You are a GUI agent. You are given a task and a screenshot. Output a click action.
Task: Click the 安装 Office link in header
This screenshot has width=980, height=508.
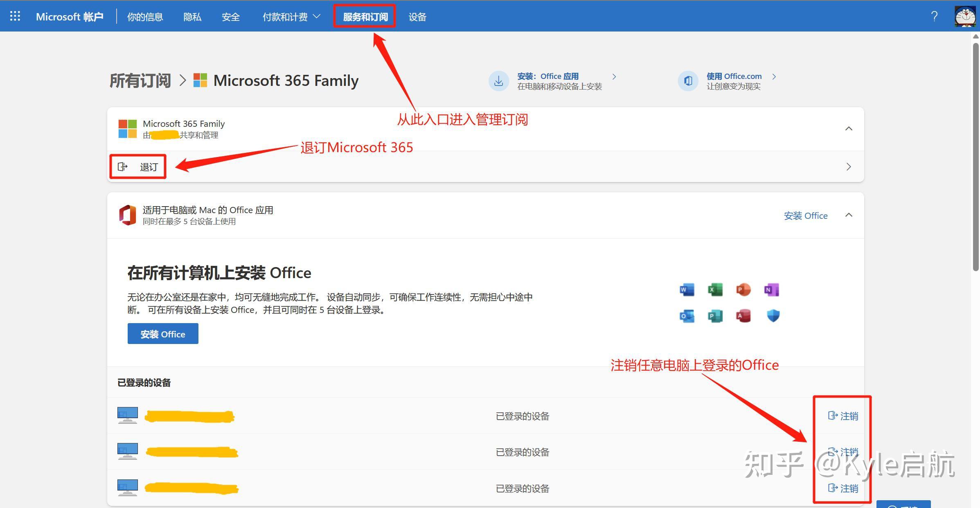tap(806, 216)
